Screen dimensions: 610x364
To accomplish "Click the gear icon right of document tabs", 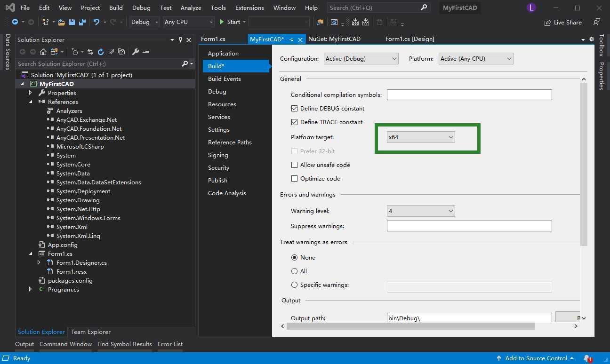I will (592, 40).
